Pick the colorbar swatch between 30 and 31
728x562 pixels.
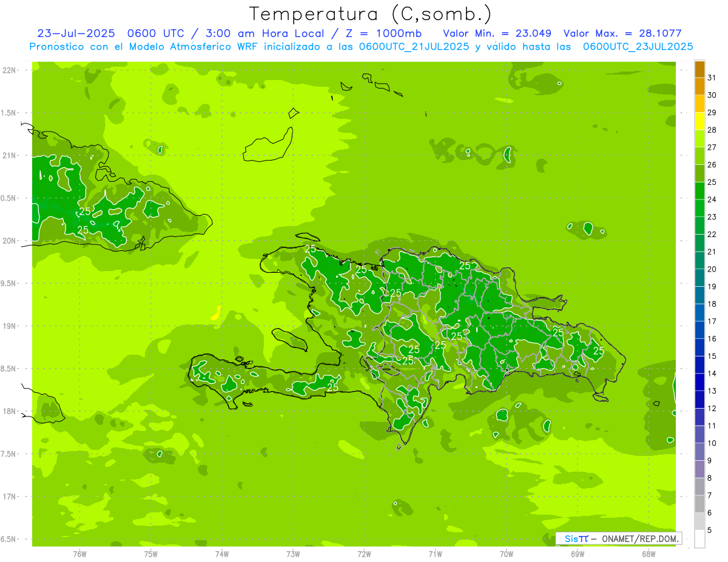pos(699,87)
